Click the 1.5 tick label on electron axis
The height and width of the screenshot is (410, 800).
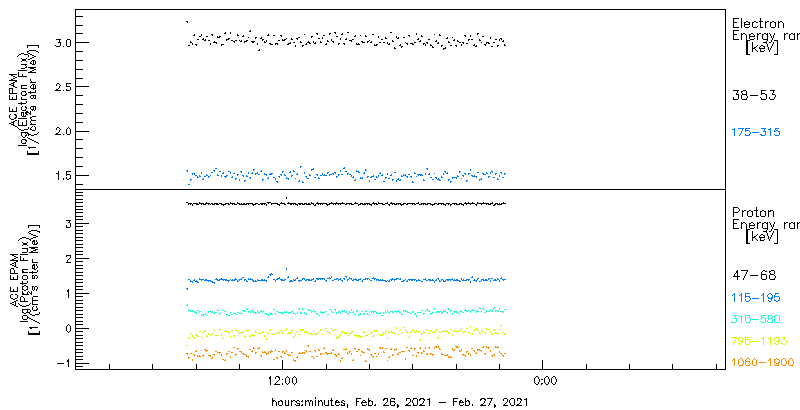tap(61, 176)
